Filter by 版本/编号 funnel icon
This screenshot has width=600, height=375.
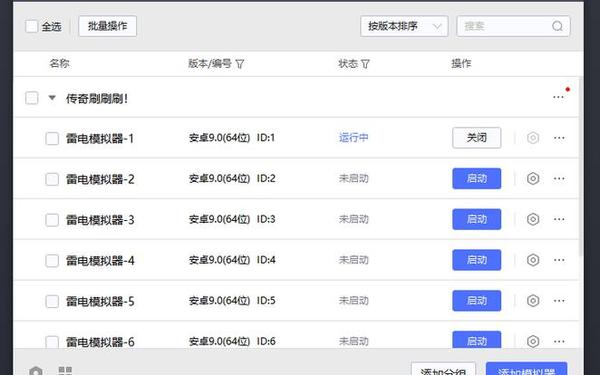(240, 64)
